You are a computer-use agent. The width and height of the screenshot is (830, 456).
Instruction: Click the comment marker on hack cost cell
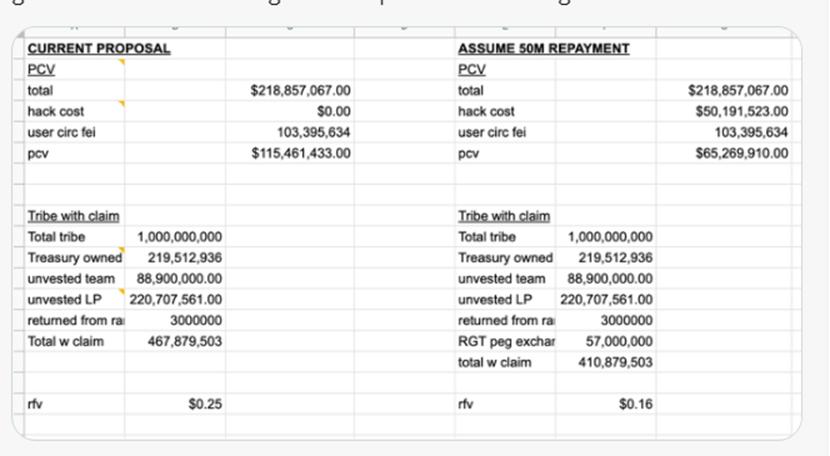pos(122,104)
